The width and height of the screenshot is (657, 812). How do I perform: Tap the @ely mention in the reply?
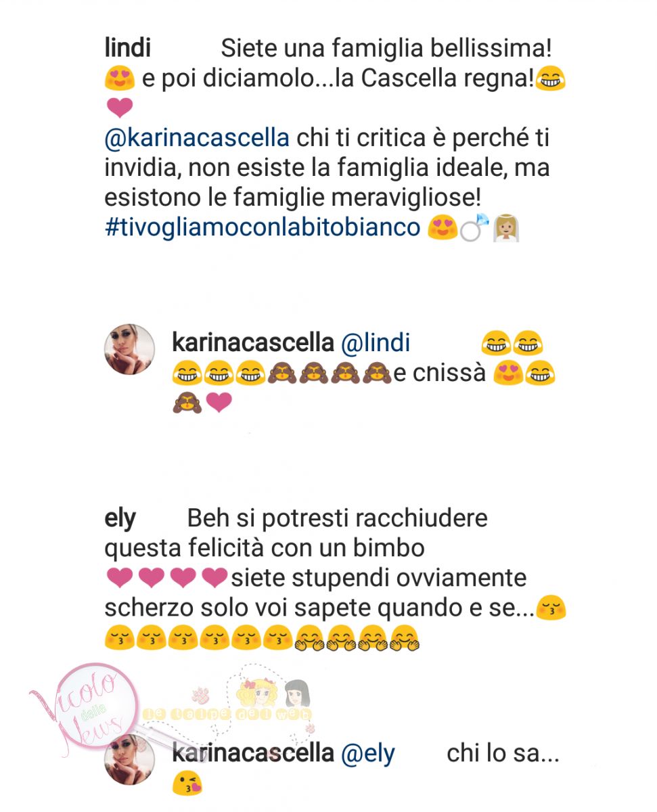coord(367,754)
